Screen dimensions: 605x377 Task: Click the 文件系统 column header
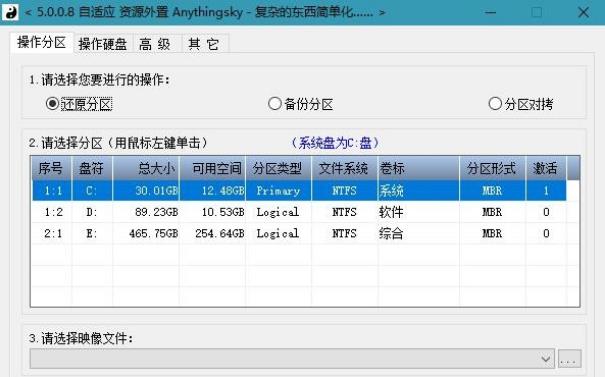345,168
